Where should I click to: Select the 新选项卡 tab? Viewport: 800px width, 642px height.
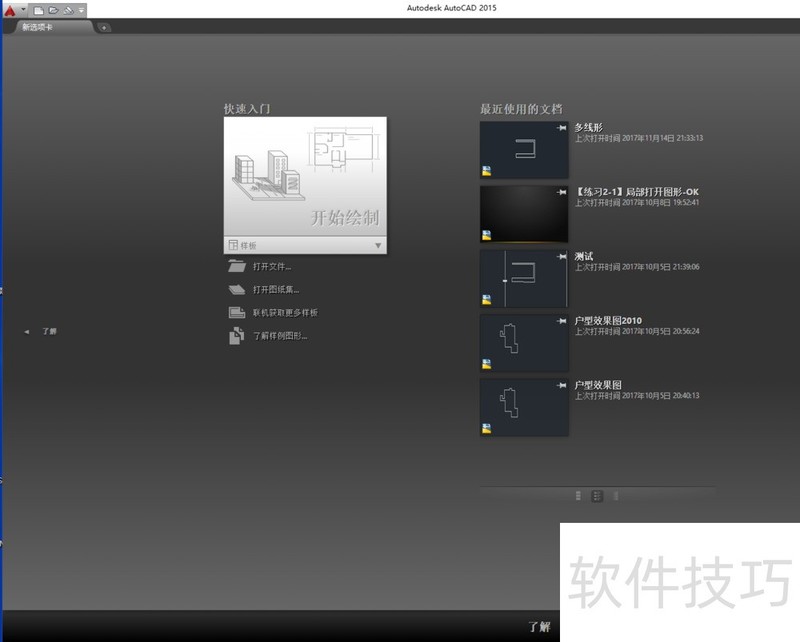40,27
